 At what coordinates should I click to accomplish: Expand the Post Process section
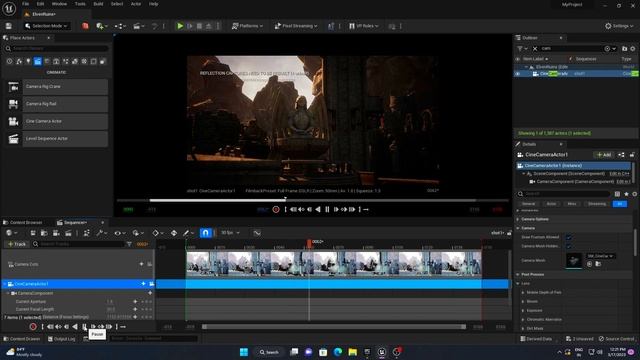coord(518,274)
